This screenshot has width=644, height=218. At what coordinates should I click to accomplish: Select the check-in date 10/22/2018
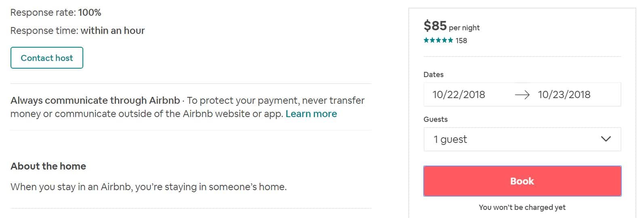459,94
